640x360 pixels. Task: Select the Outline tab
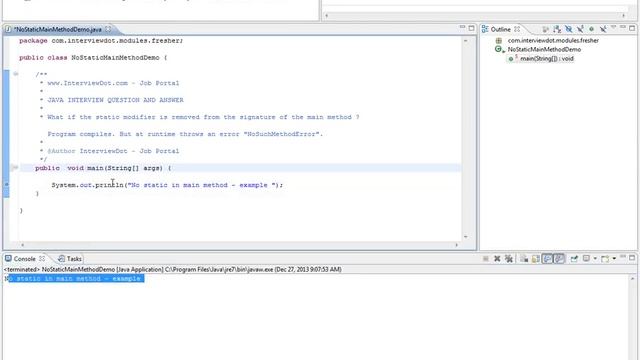500,29
